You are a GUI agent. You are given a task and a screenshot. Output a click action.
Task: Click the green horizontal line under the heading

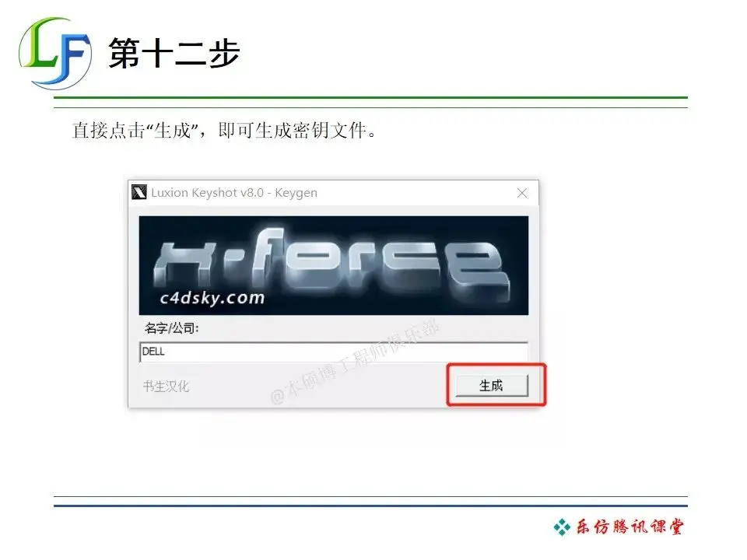tap(370, 98)
